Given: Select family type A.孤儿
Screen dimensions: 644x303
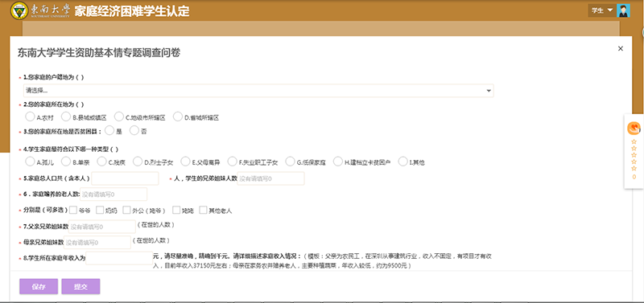Looking at the screenshot, I should point(30,162).
